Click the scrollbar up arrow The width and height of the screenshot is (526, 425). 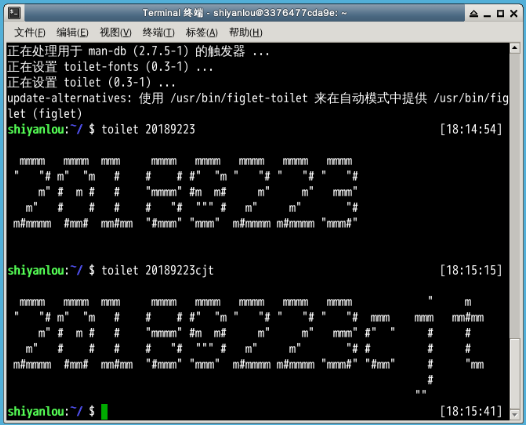click(x=515, y=48)
